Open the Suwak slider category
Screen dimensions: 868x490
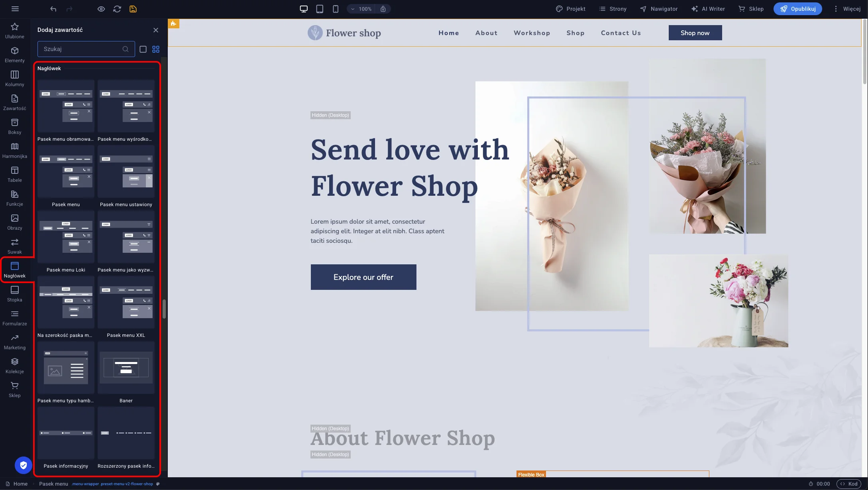pyautogui.click(x=15, y=246)
